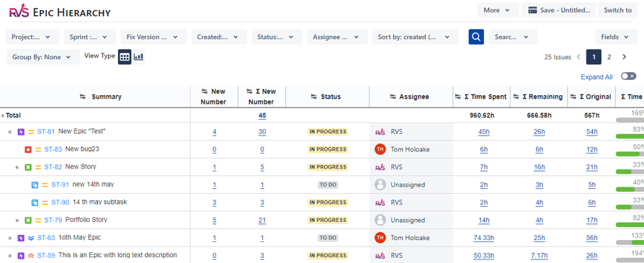Open issue link ST-79

pyautogui.click(x=53, y=220)
